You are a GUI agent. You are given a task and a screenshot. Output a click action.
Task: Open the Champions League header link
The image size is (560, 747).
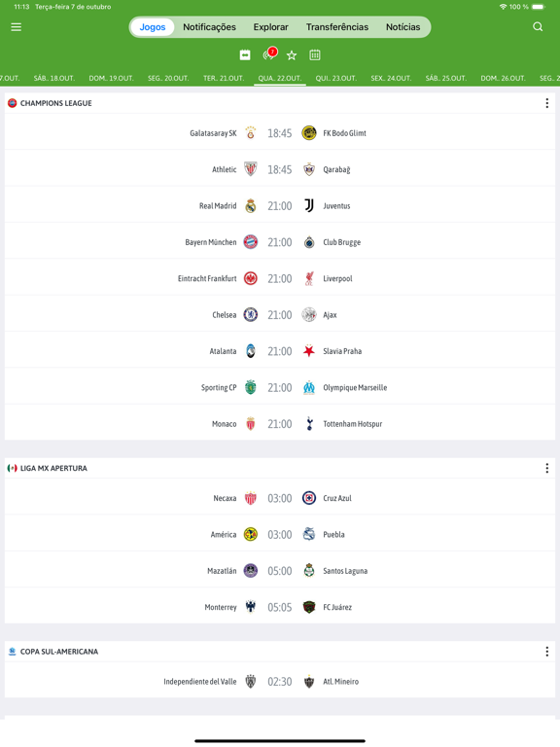click(x=56, y=103)
